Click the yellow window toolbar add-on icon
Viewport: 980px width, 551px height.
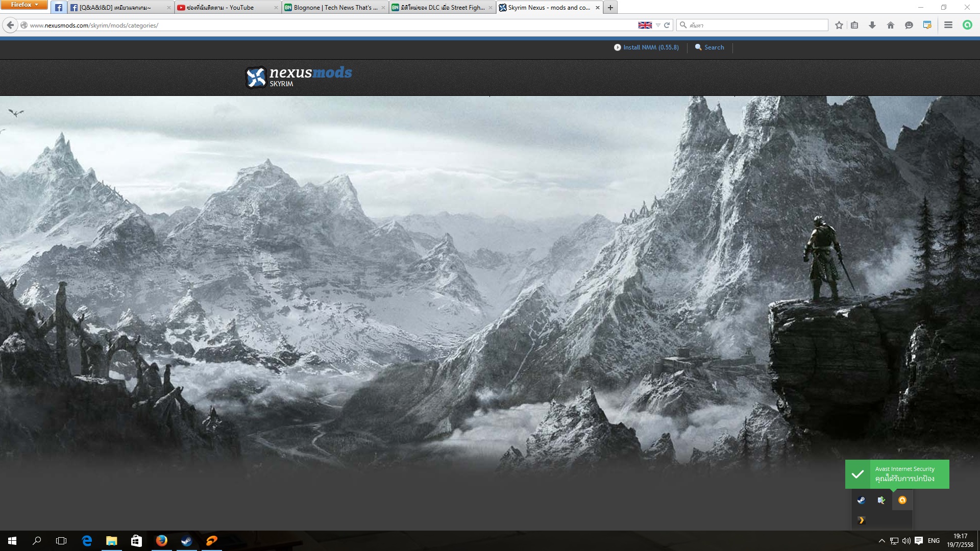[927, 25]
